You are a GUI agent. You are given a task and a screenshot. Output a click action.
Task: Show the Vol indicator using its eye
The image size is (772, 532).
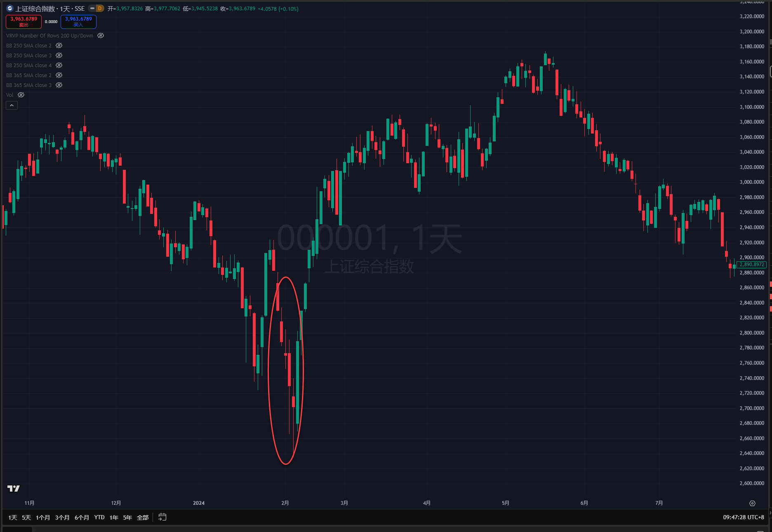[x=21, y=95]
